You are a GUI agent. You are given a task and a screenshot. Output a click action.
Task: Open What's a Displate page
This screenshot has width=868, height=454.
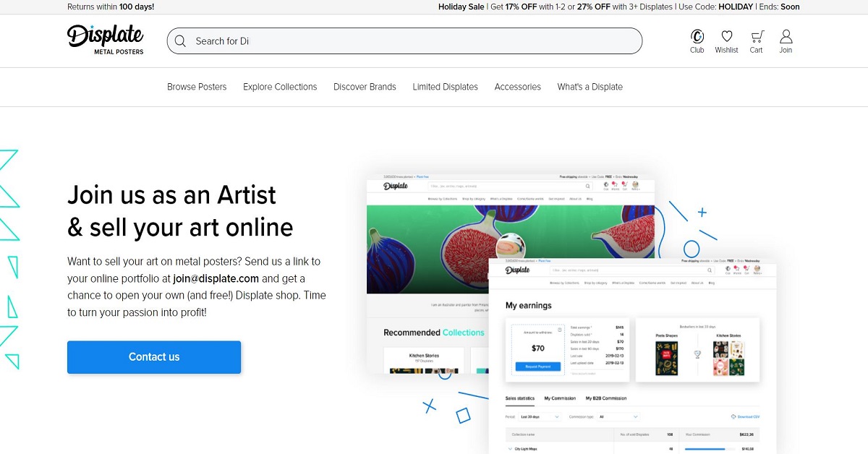click(590, 87)
